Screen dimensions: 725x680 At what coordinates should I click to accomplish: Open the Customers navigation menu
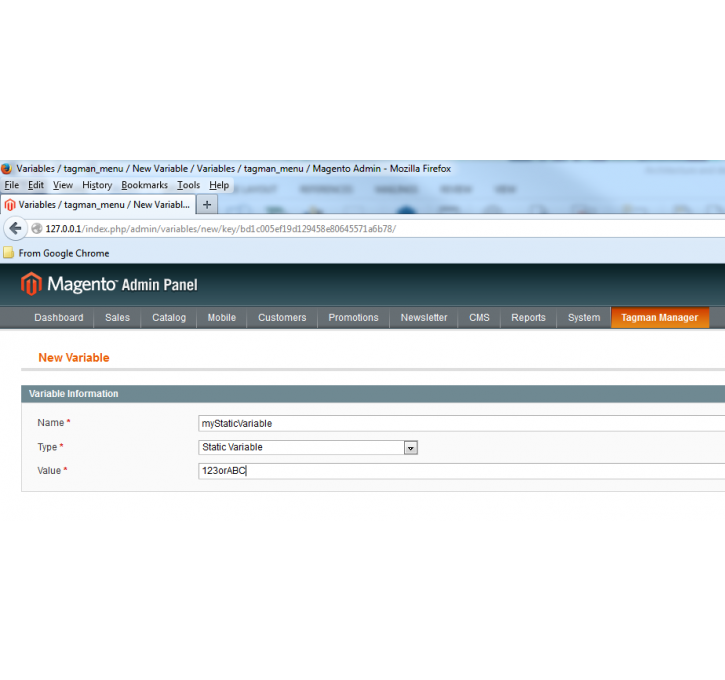click(x=282, y=318)
